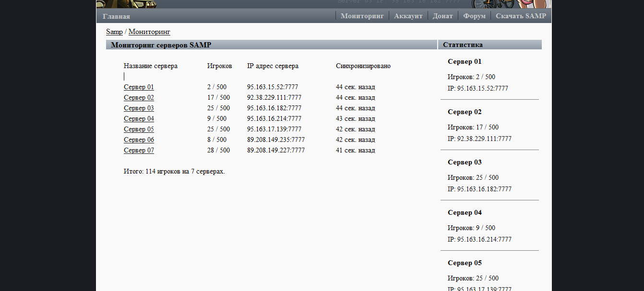Click Игроков: 17 / 500 in the sidebar
644x291 pixels.
473,128
